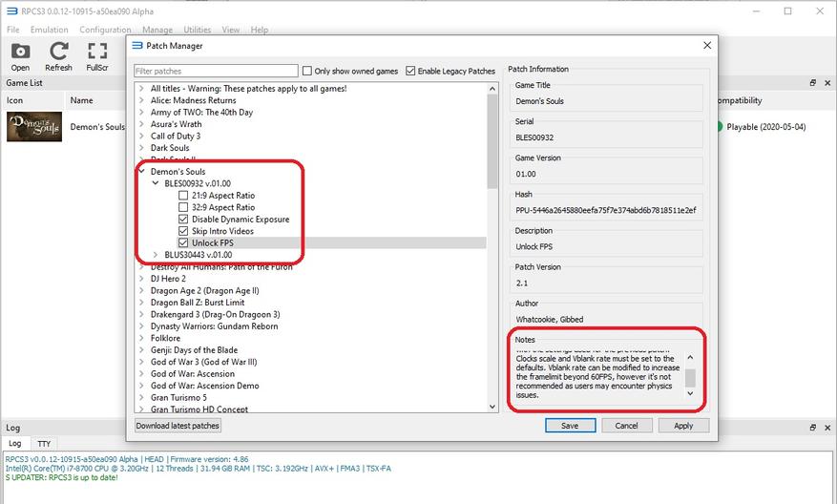Expand Army of TWO: The 40th Day
Screen dimensions: 837x504
point(141,112)
